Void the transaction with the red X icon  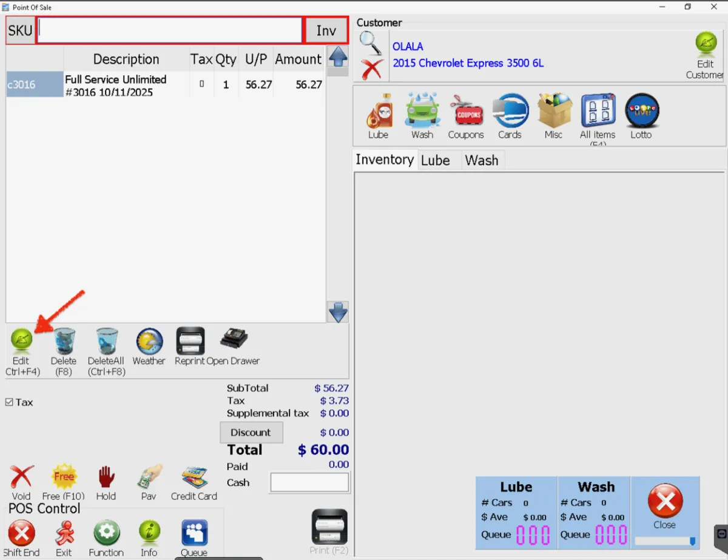22,477
